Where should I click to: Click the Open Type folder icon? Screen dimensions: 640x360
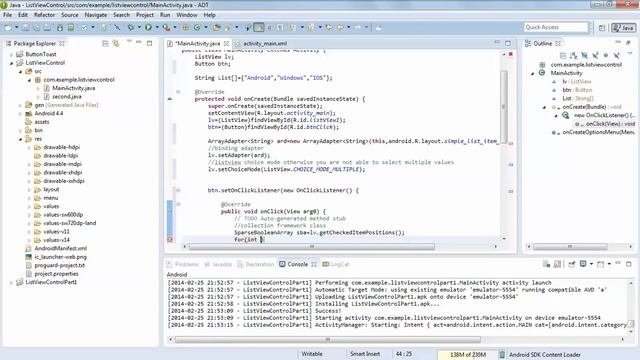tap(217, 27)
